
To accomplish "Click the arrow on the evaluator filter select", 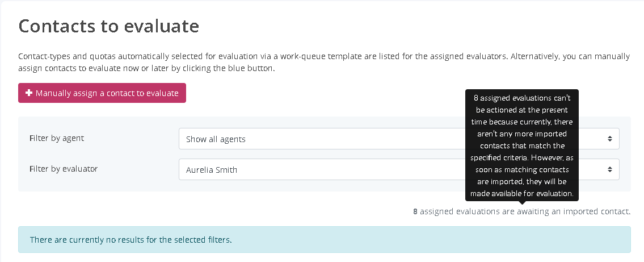I will coord(609,169).
